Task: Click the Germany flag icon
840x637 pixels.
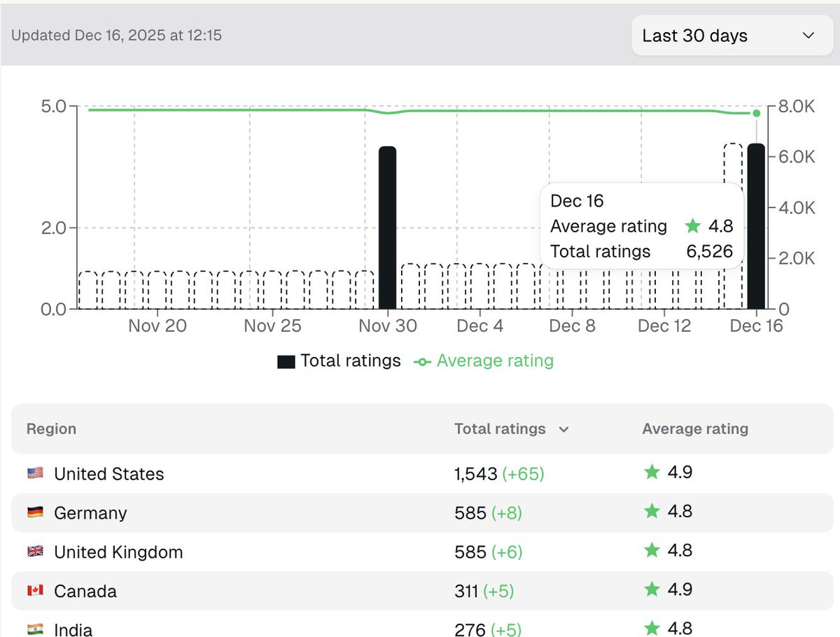Action: (35, 512)
